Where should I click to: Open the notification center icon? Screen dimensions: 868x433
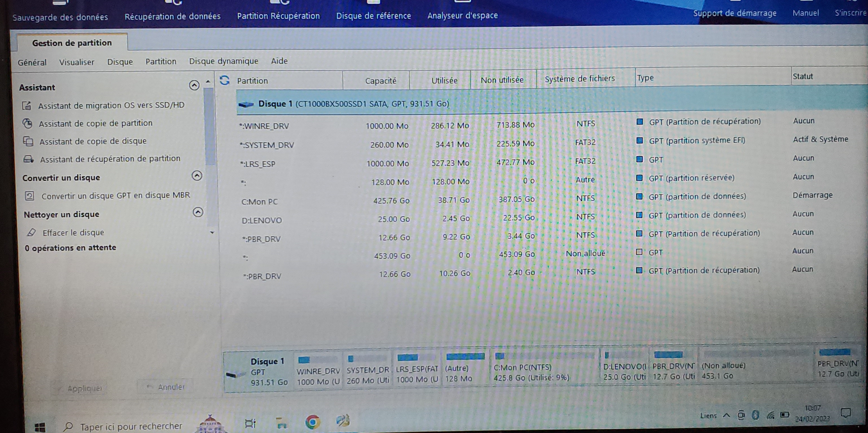[x=846, y=413]
